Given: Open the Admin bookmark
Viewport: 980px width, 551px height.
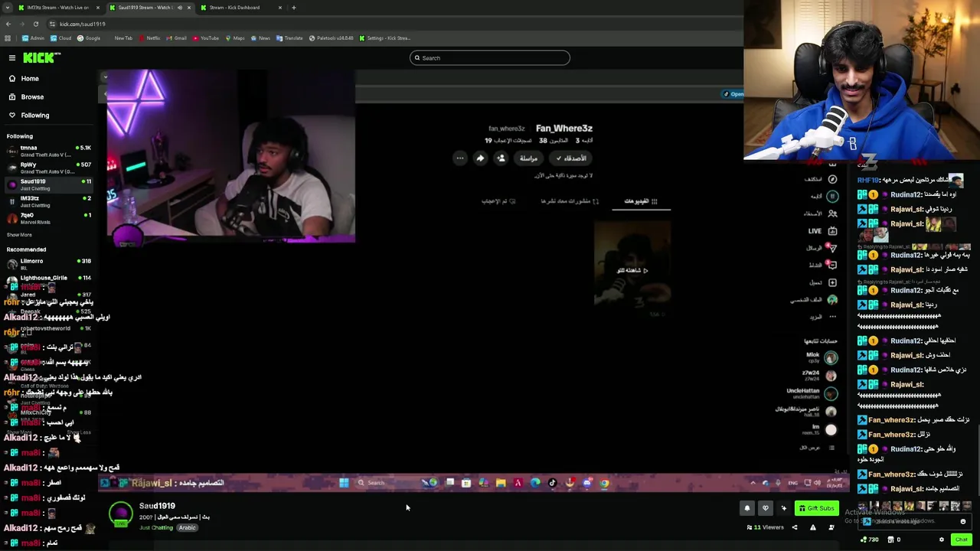Looking at the screenshot, I should click(33, 38).
